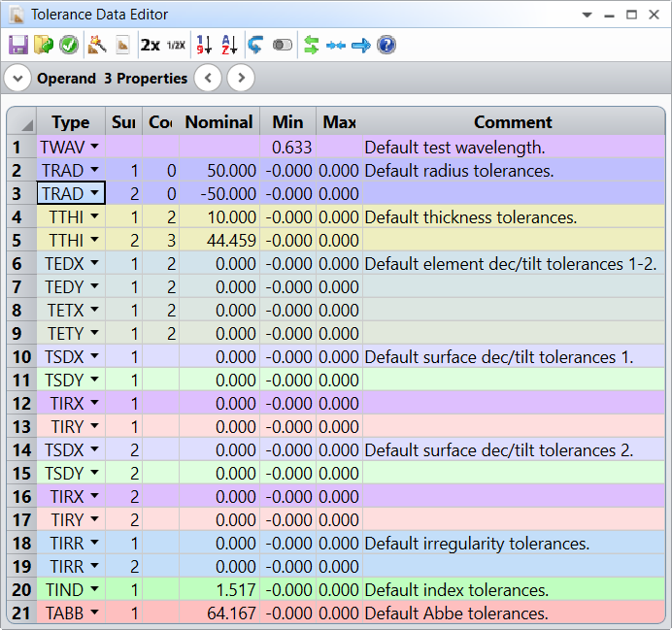Go to next operand properties
The image size is (672, 630).
point(241,78)
